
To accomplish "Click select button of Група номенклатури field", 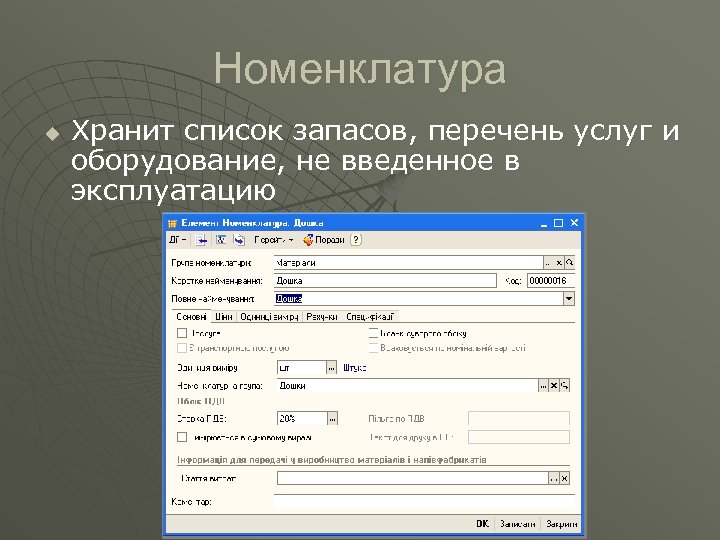I will pos(548,263).
